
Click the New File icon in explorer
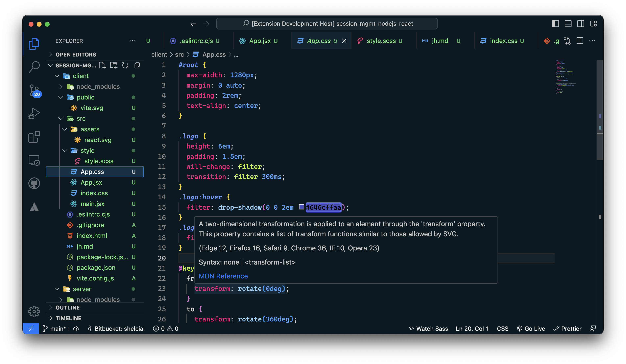tap(102, 65)
